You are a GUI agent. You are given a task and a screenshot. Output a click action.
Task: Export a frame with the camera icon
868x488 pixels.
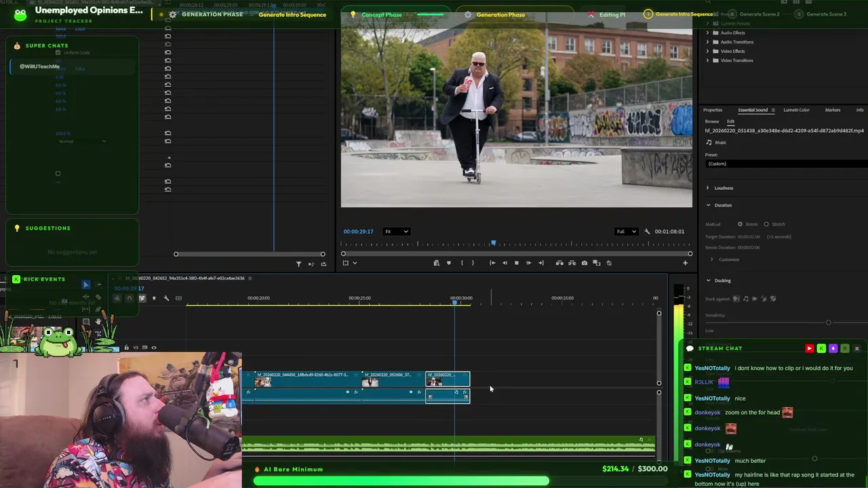[x=585, y=263]
